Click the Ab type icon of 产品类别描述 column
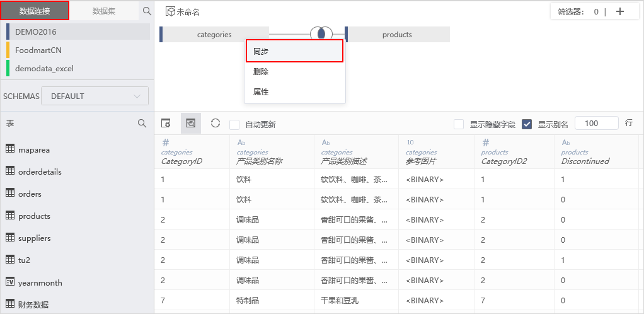 click(326, 142)
